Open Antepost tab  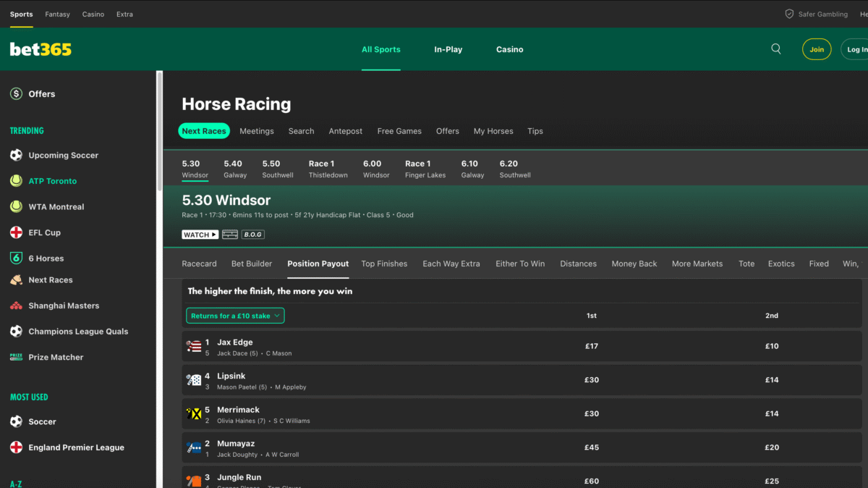(346, 131)
